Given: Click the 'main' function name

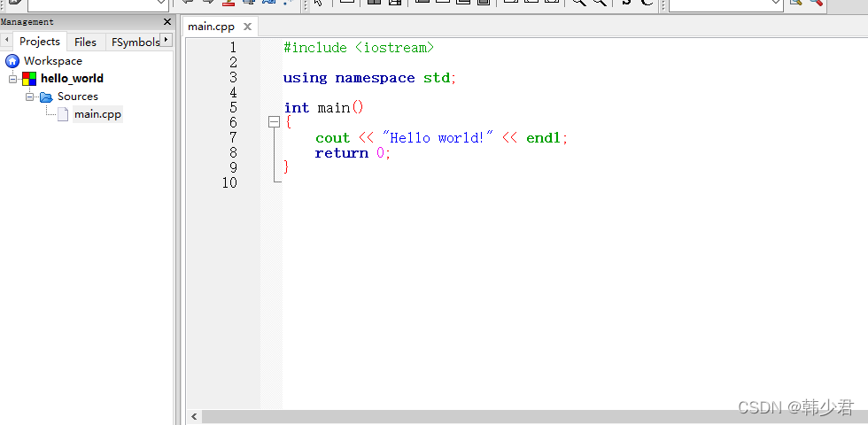Looking at the screenshot, I should click(x=334, y=108).
